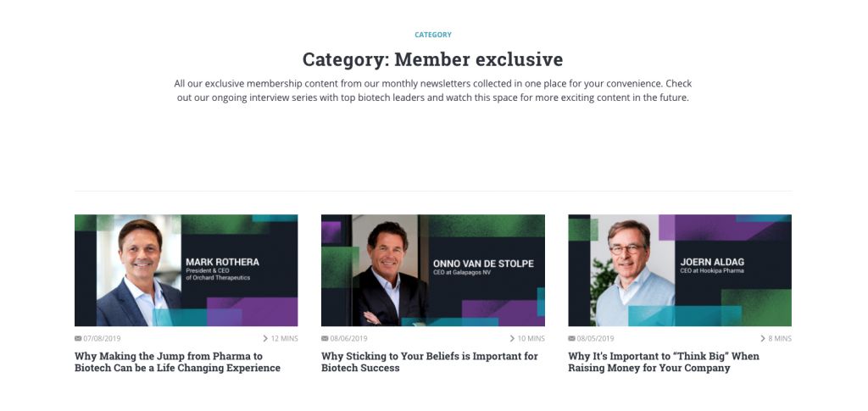This screenshot has width=868, height=411.
Task: Click the chevron icon next to 10 MINS
Action: (x=512, y=338)
